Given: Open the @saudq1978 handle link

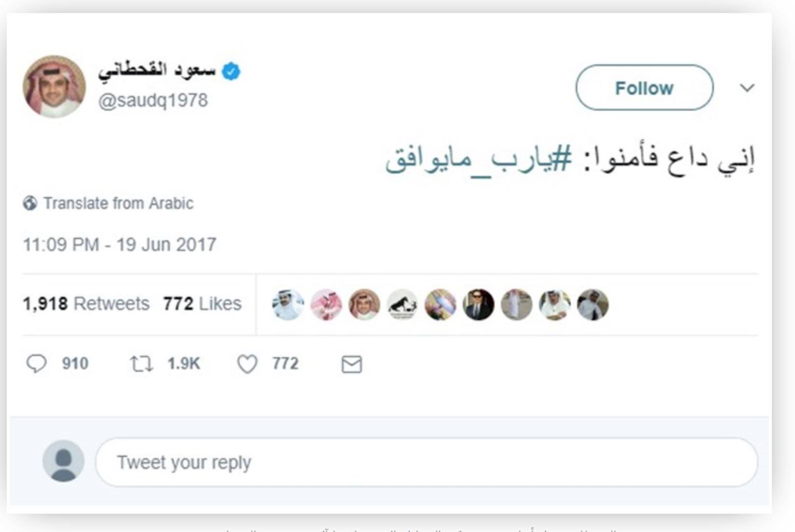Looking at the screenshot, I should coord(153,100).
